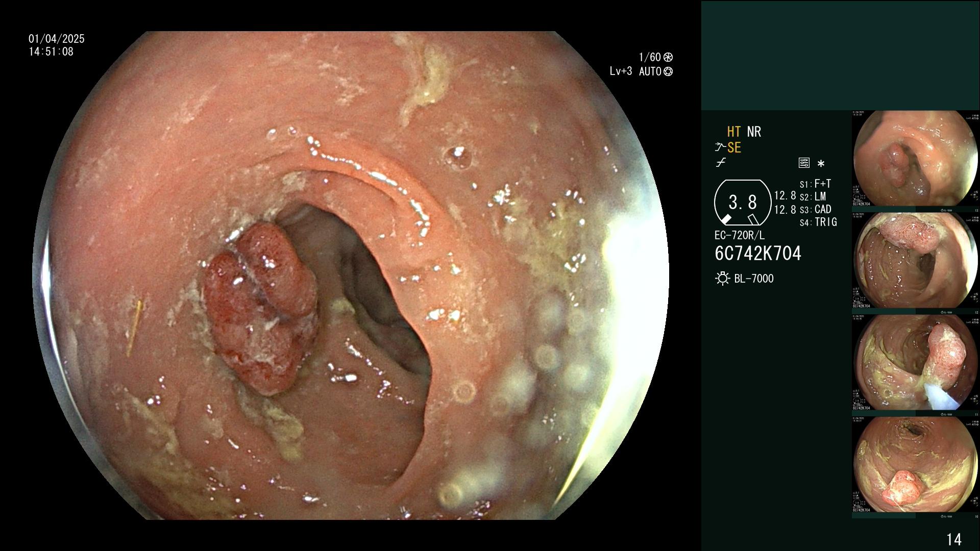Click the serial number 6C742K704

[758, 254]
